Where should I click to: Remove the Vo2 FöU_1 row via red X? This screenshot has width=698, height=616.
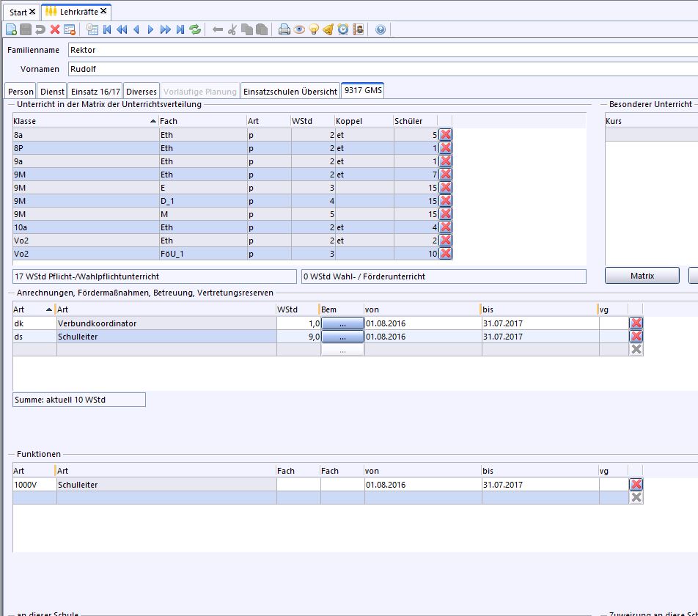446,254
